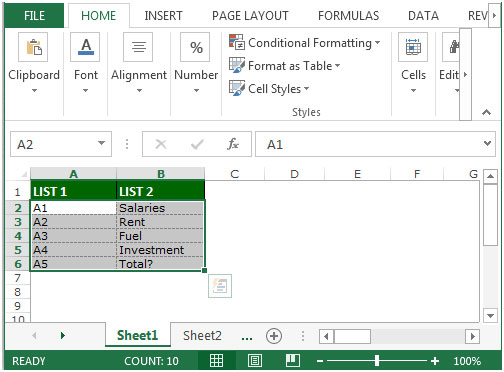Go to next sheet with navigation arrow
504x372 pixels.
pyautogui.click(x=63, y=335)
